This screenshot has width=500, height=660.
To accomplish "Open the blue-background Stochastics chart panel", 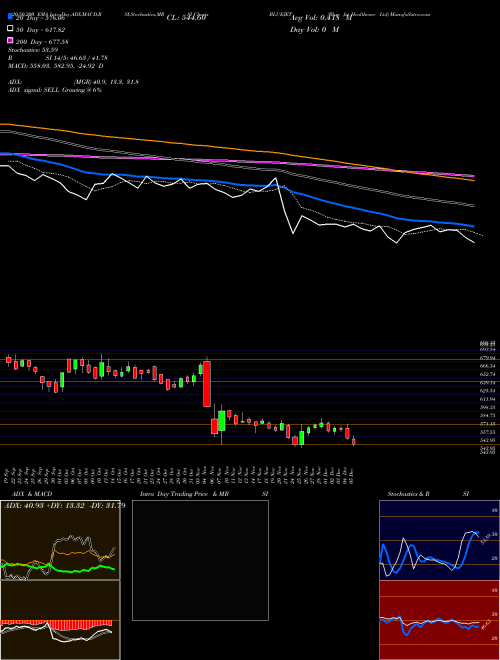I will tap(439, 540).
